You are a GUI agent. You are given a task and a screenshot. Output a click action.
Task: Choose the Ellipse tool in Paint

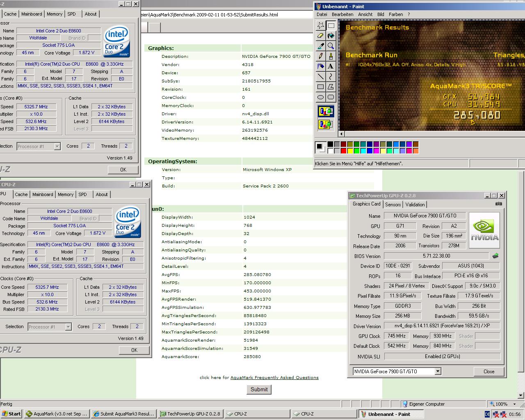pyautogui.click(x=321, y=97)
